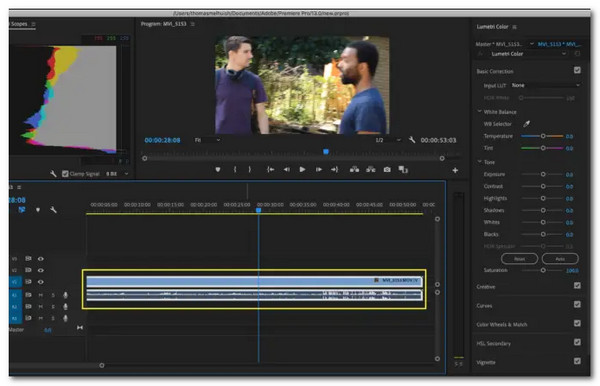This screenshot has height=386, width=600.
Task: Export frame with the camera icon
Action: pos(387,169)
